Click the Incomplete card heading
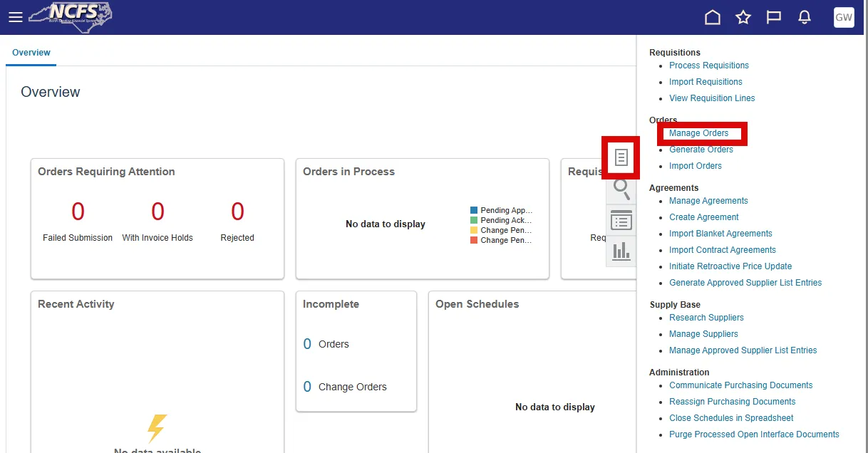Image resolution: width=868 pixels, height=453 pixels. pos(331,304)
